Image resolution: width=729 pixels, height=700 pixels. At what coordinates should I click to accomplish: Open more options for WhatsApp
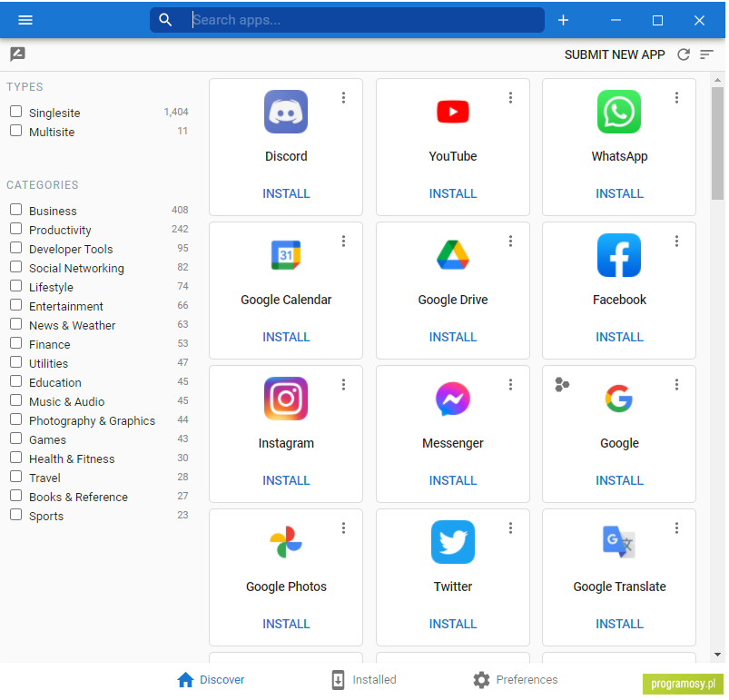pos(676,98)
